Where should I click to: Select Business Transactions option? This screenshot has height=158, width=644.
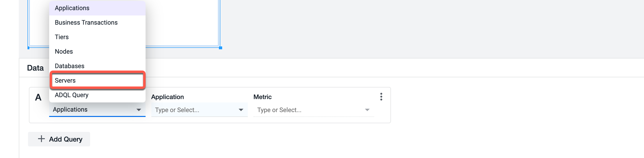click(98, 22)
